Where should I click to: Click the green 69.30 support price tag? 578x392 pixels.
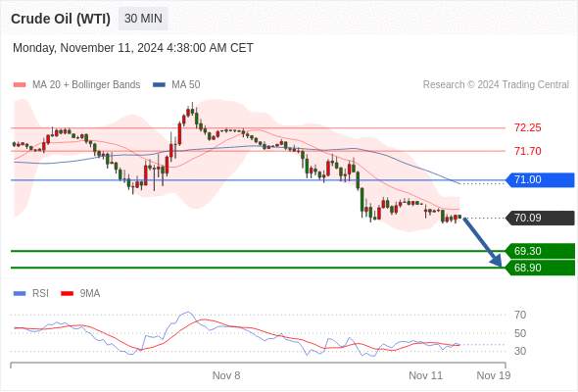click(x=540, y=251)
